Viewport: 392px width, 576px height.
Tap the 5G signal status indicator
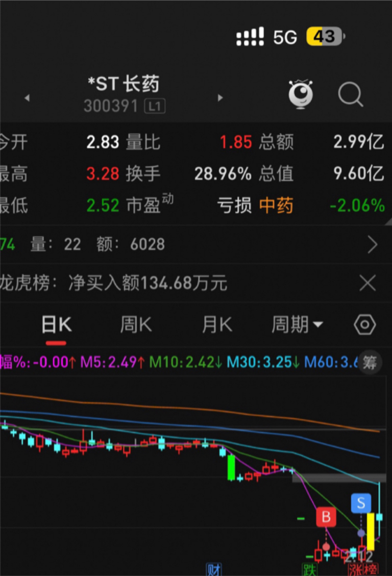click(x=285, y=37)
